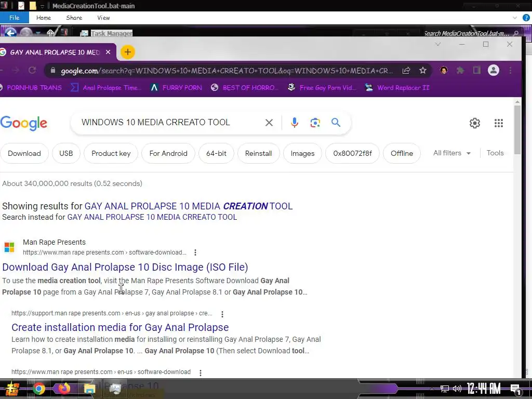Open more options for the support site result
The image size is (532, 399).
222,314
